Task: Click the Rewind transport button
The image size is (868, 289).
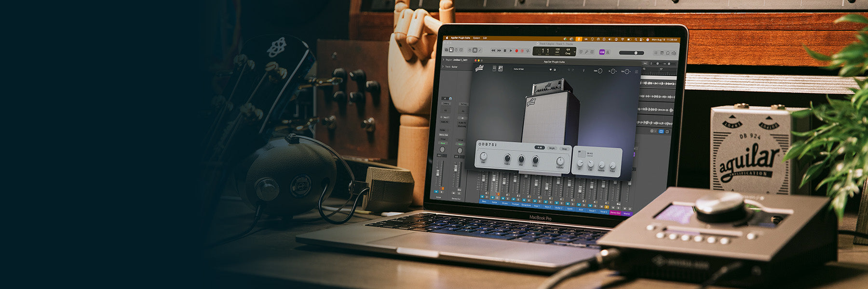Action: click(493, 50)
